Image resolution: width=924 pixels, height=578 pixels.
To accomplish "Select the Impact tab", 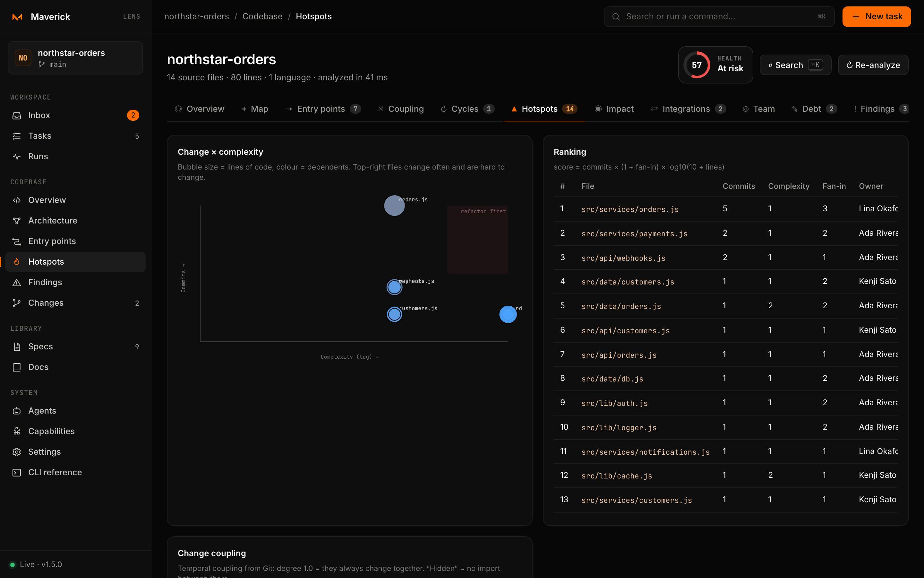I will click(x=614, y=109).
